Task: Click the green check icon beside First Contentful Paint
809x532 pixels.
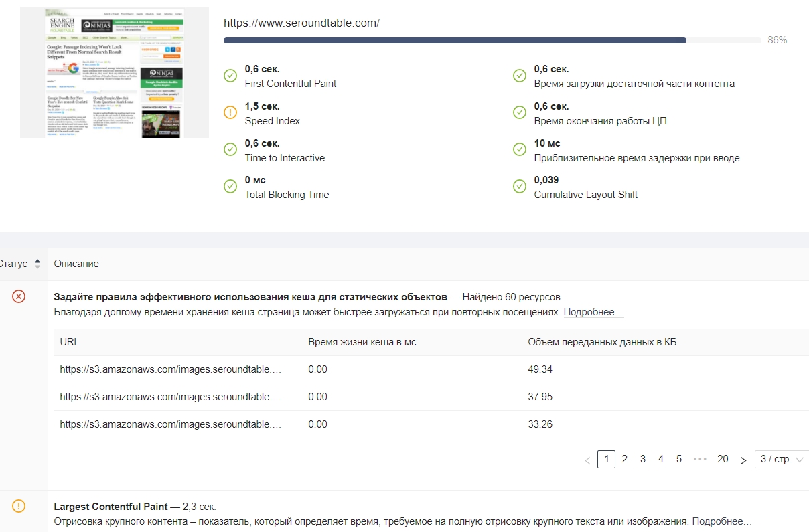Action: tap(230, 76)
